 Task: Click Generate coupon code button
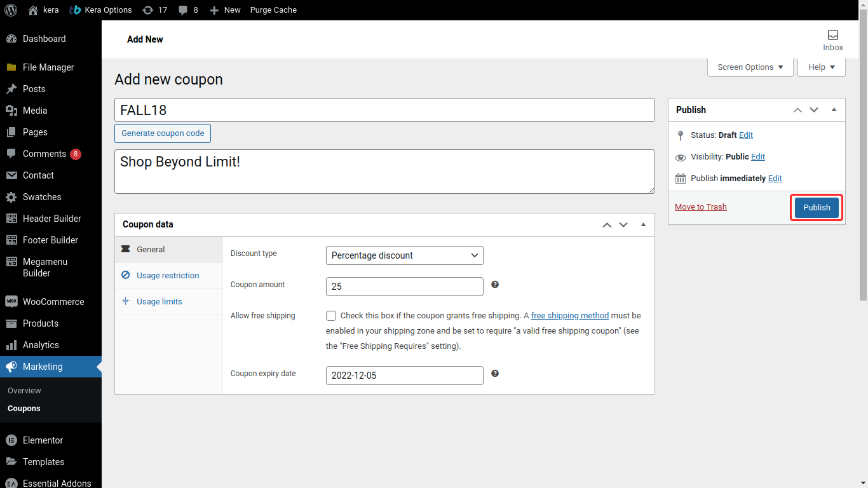pos(163,133)
